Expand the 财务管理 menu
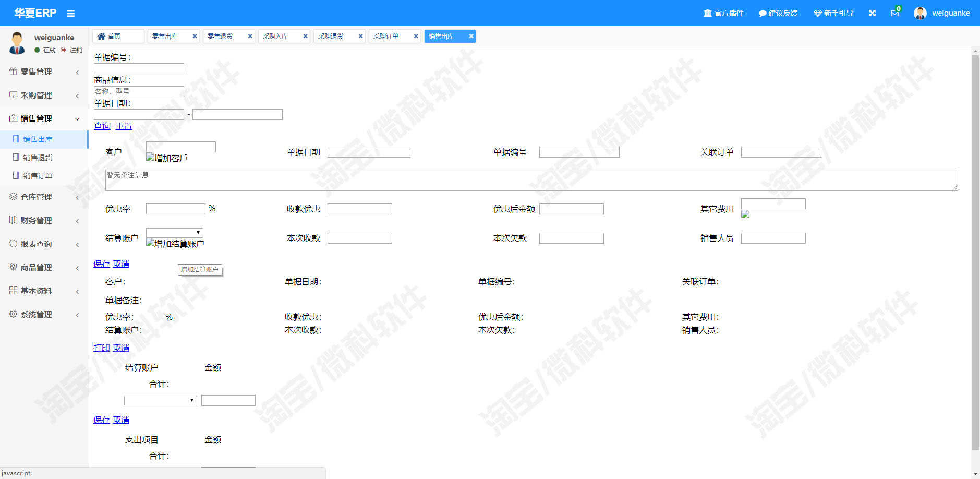The image size is (980, 479). 44,221
